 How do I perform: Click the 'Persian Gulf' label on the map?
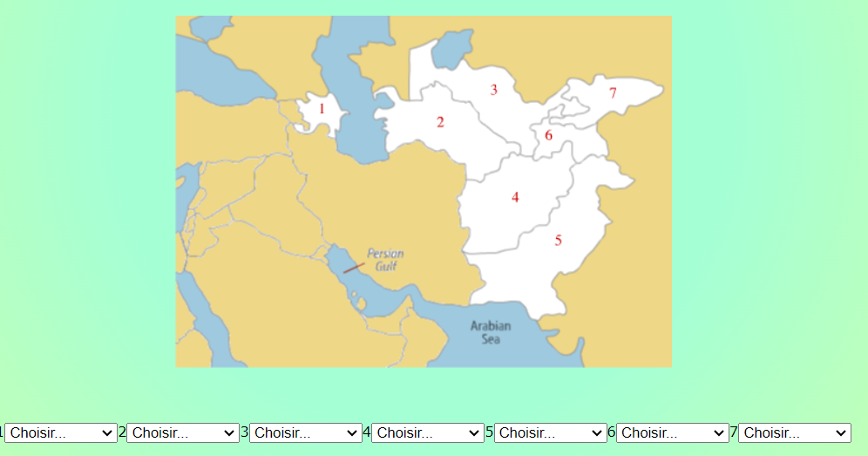click(x=385, y=259)
